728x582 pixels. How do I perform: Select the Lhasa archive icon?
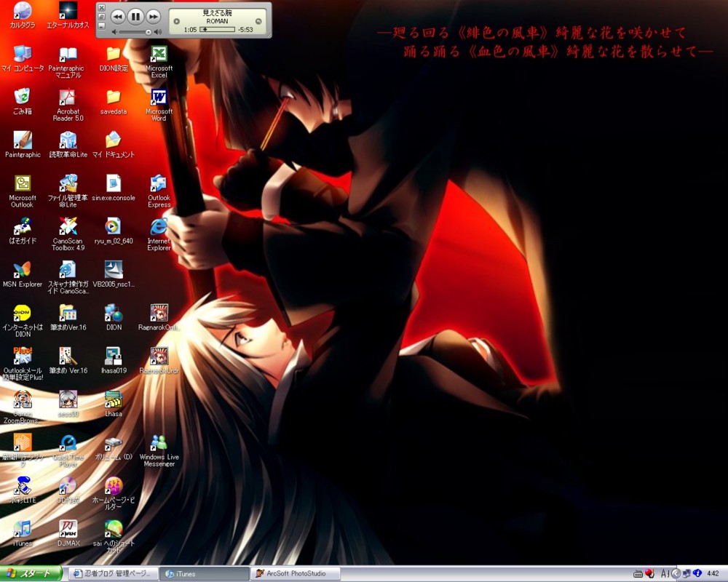tap(114, 404)
